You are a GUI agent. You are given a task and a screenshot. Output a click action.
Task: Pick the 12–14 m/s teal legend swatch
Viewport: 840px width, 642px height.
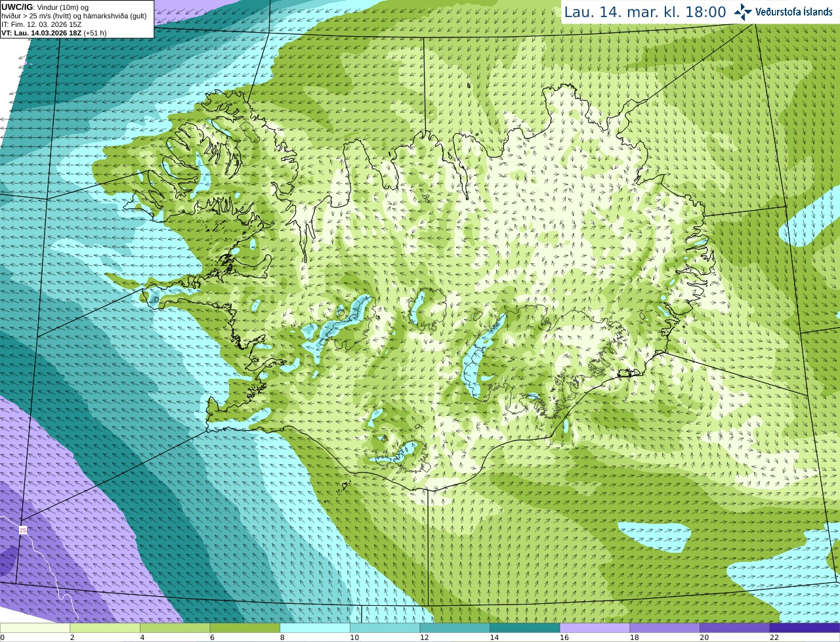(x=455, y=628)
